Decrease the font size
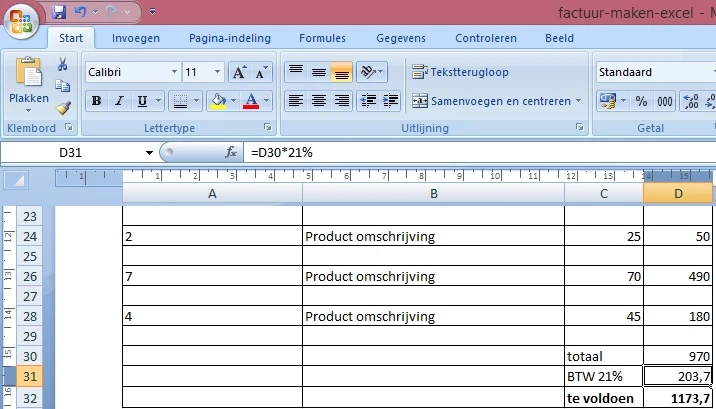The width and height of the screenshot is (716, 409). (261, 72)
